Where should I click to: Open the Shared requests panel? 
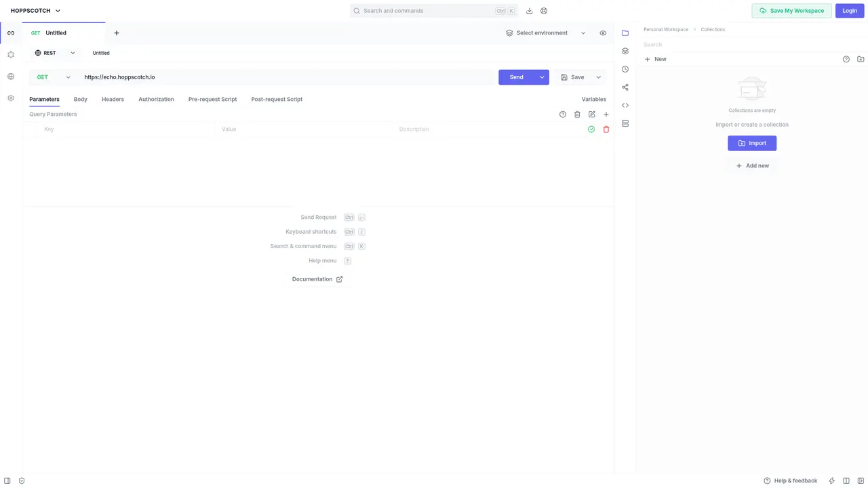coord(625,87)
